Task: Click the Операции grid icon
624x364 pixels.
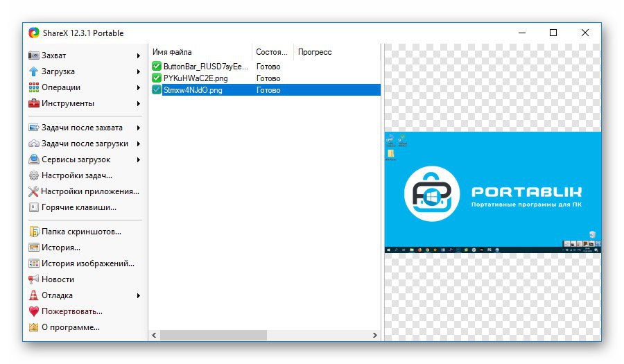Action: pyautogui.click(x=34, y=87)
